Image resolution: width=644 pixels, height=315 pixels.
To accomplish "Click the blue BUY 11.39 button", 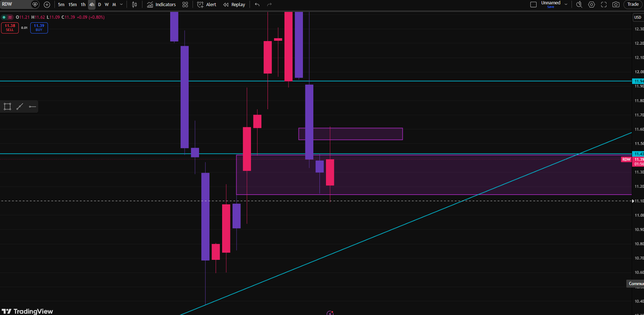I will coord(39,28).
